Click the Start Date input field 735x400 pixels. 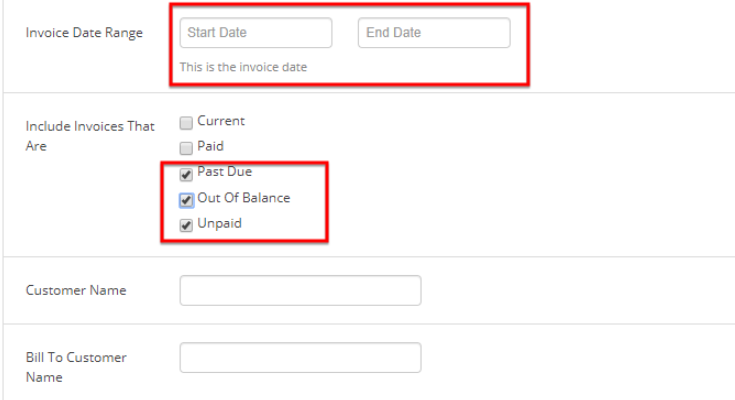pos(255,33)
